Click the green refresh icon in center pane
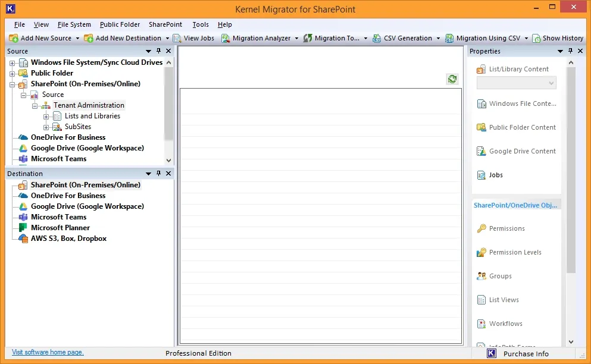This screenshot has width=591, height=364. (x=452, y=79)
